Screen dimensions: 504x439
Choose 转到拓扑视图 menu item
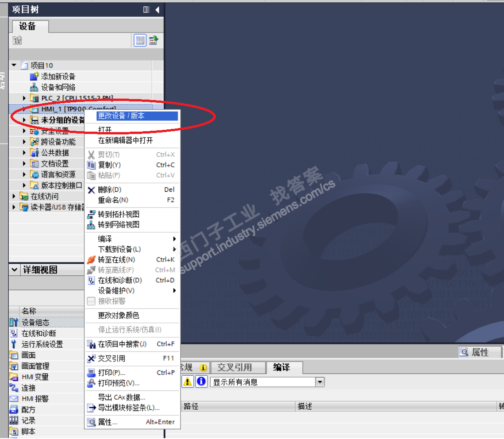(118, 215)
